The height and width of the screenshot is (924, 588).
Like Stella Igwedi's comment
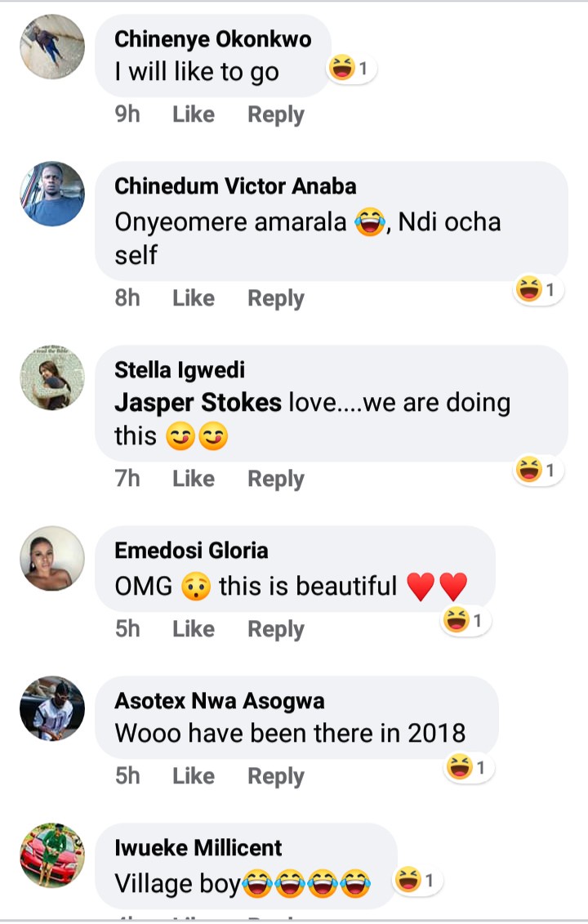pyautogui.click(x=194, y=479)
